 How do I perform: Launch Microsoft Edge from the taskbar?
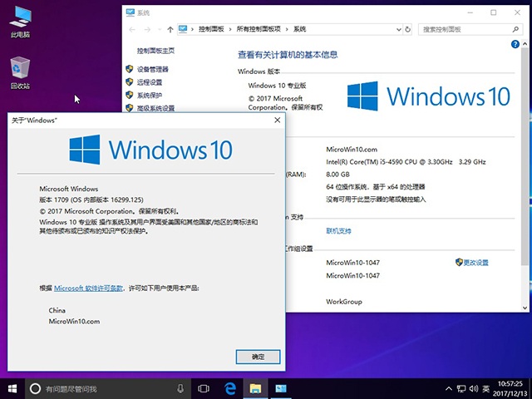point(230,389)
